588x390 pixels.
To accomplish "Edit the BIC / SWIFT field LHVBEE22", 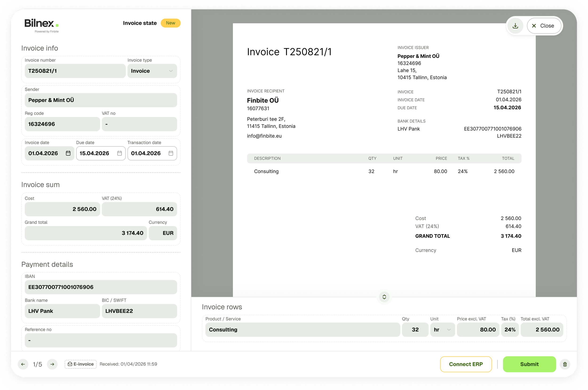I will [139, 311].
